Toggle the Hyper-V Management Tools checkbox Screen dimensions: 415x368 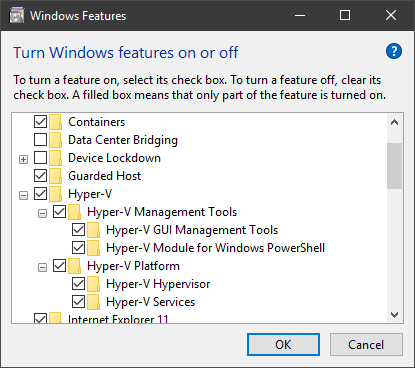pyautogui.click(x=59, y=212)
